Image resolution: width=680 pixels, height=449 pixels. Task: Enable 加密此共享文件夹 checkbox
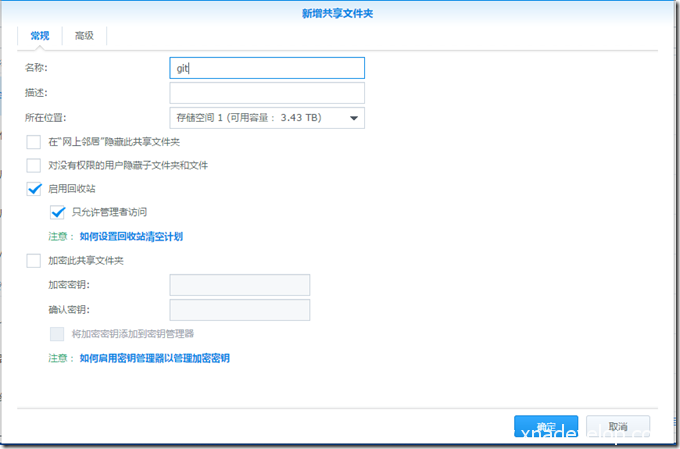(x=34, y=260)
